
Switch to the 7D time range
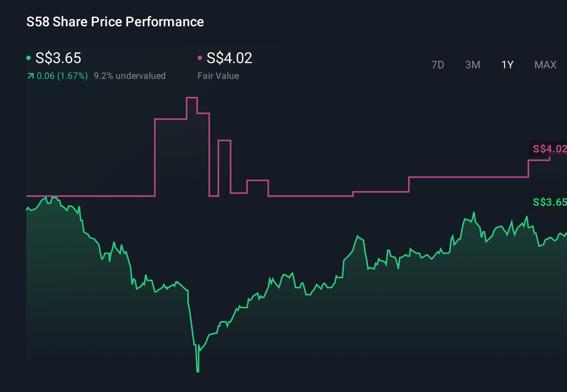point(438,65)
